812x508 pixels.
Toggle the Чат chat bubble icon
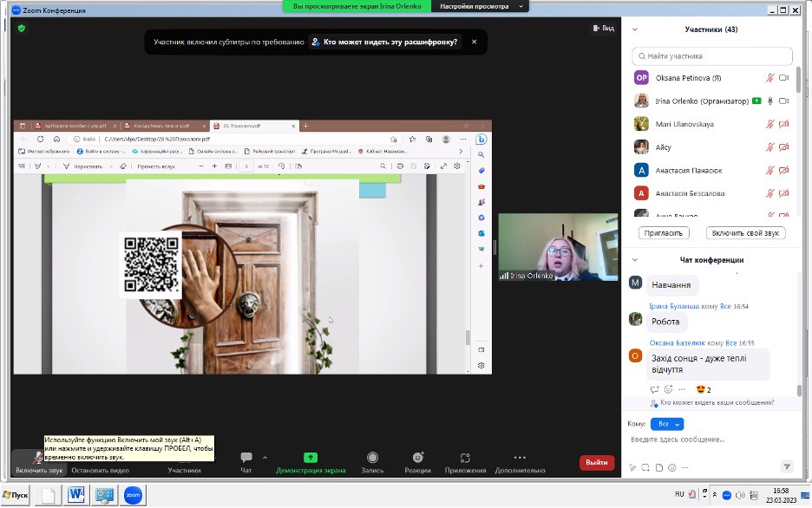click(x=246, y=457)
